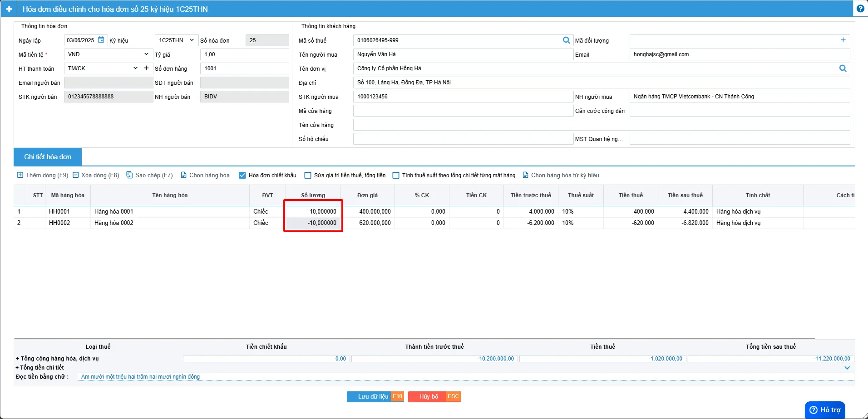Click the plus icon in title bar
This screenshot has height=419, width=868.
coord(9,9)
